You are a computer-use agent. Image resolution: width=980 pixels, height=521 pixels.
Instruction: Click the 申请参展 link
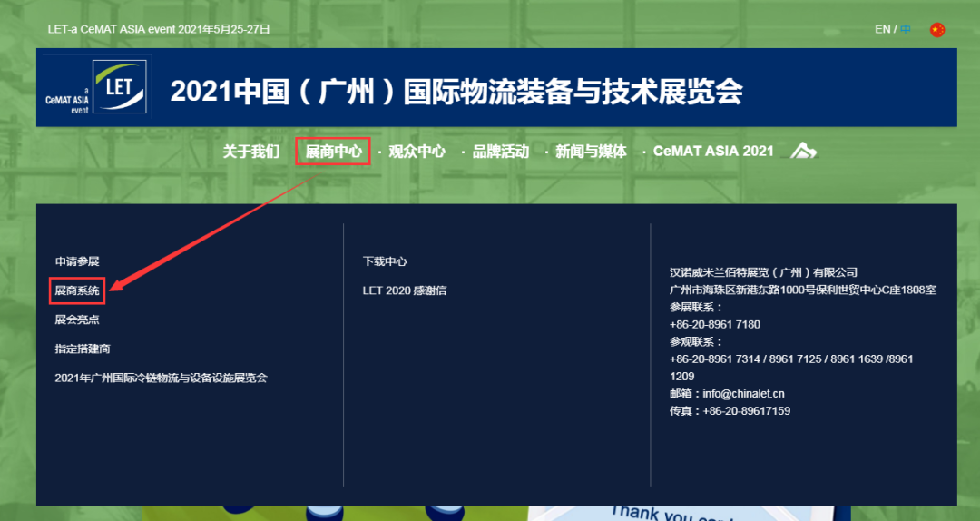click(77, 261)
